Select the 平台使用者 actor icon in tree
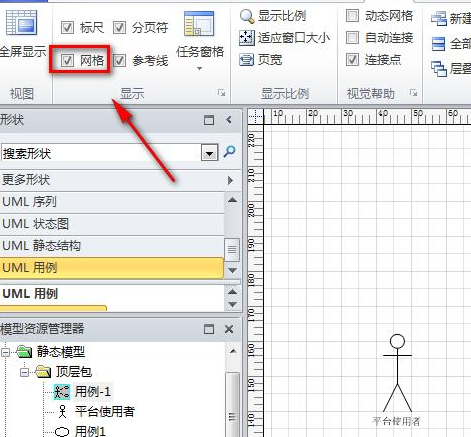The width and height of the screenshot is (471, 437). tap(62, 412)
